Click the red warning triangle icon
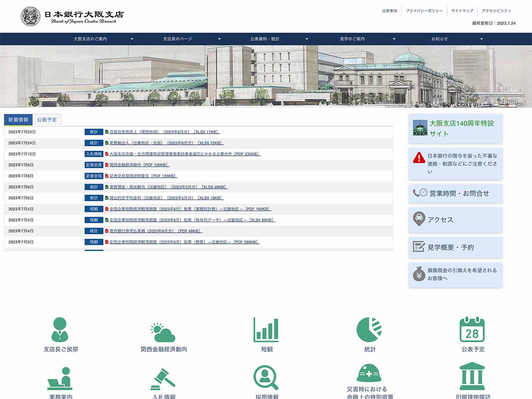The height and width of the screenshot is (399, 532). [x=419, y=158]
